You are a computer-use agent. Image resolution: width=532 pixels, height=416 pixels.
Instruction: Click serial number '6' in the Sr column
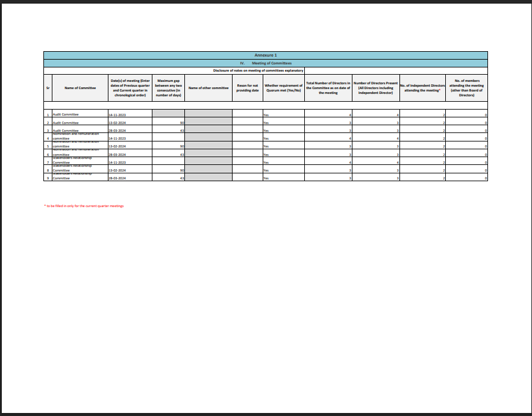pos(48,155)
